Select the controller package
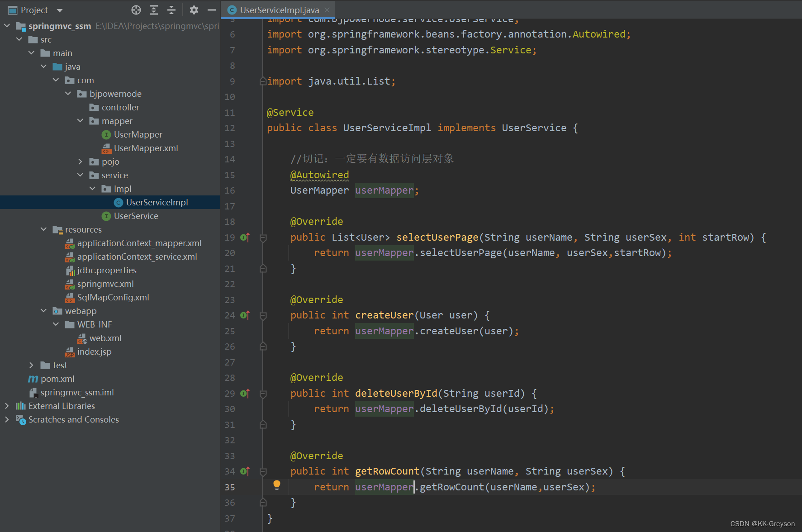This screenshot has height=532, width=802. [120, 107]
